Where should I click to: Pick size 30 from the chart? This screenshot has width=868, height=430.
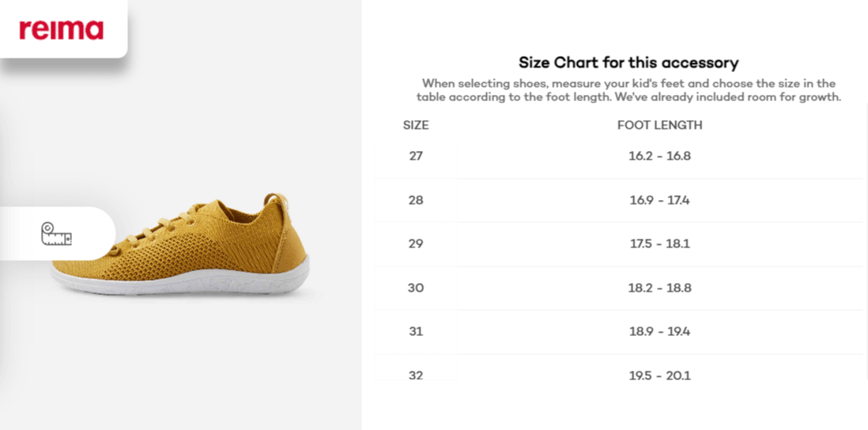pos(416,289)
